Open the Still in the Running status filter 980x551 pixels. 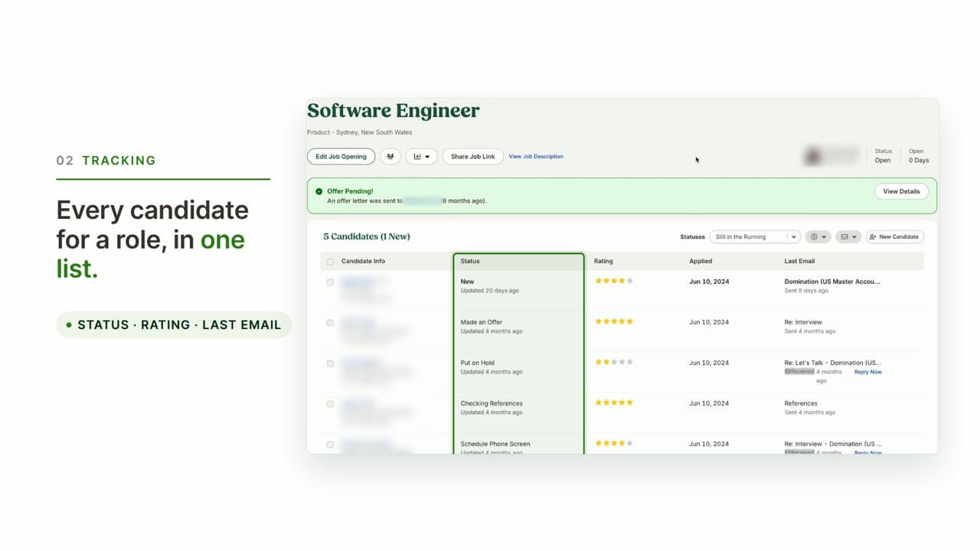point(755,237)
